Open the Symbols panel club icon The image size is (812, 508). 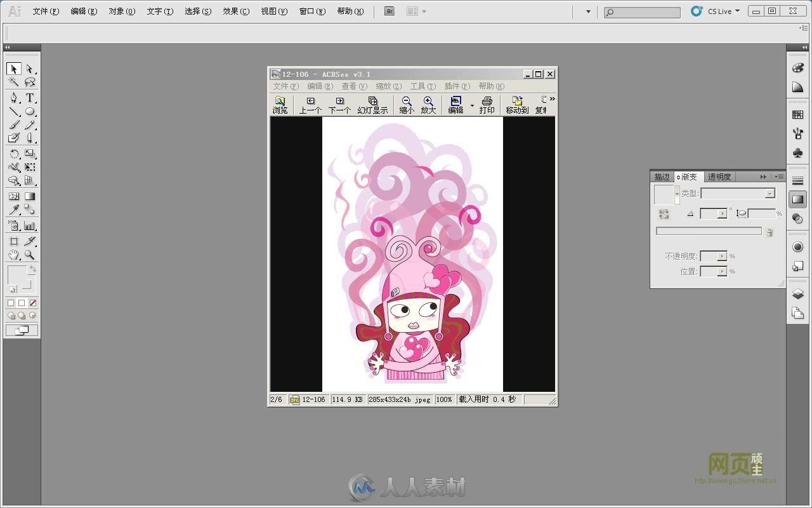pos(798,153)
